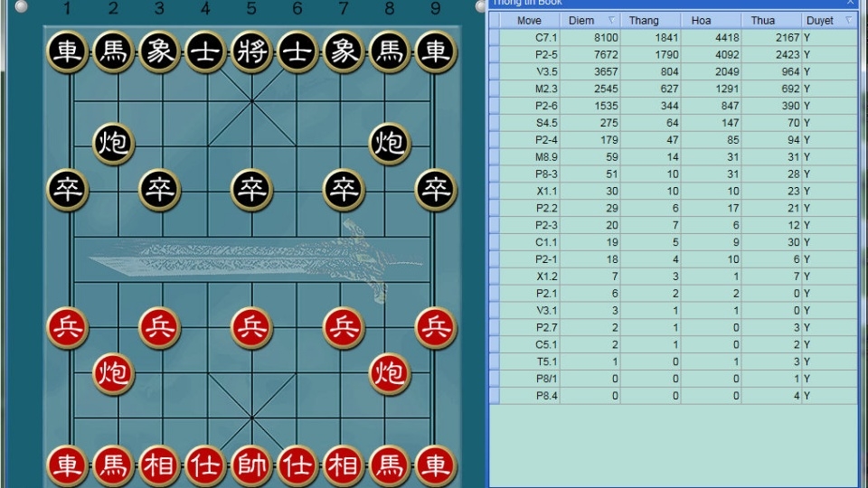Select the black advisor on file 4
Screen dimensions: 868x488
pos(205,52)
